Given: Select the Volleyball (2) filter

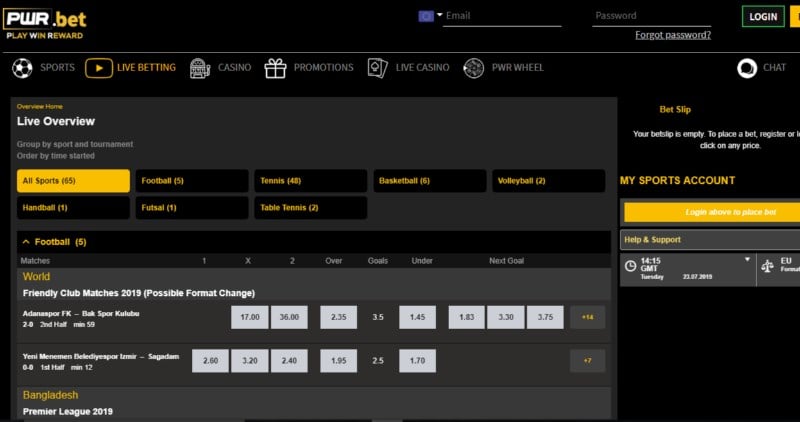Looking at the screenshot, I should (x=548, y=181).
